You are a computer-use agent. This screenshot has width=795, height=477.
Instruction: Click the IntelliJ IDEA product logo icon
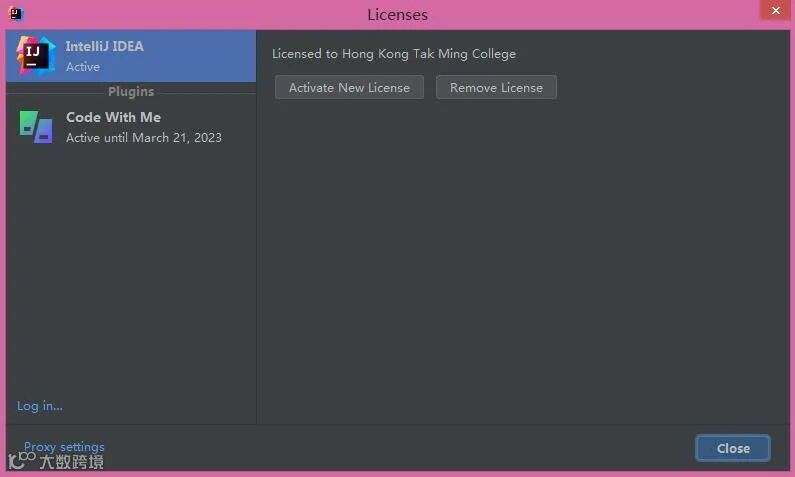click(35, 55)
